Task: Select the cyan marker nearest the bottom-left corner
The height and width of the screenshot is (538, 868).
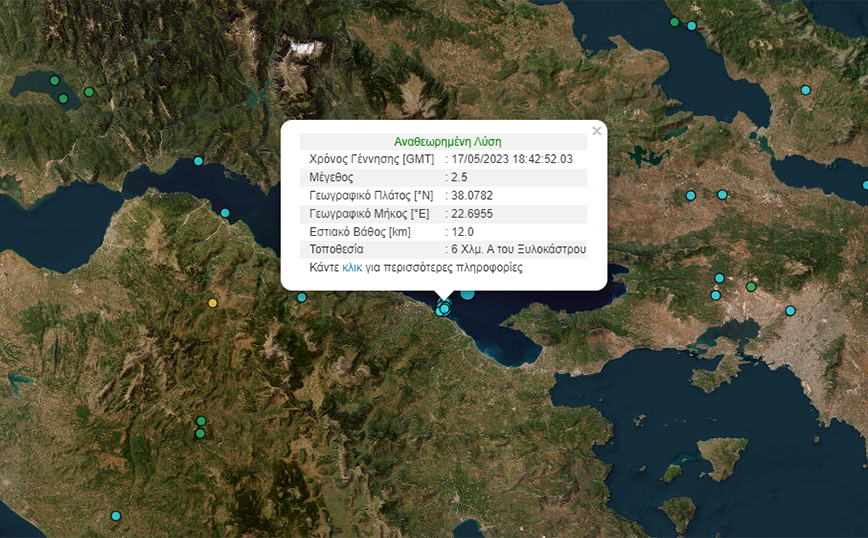Action: [115, 516]
